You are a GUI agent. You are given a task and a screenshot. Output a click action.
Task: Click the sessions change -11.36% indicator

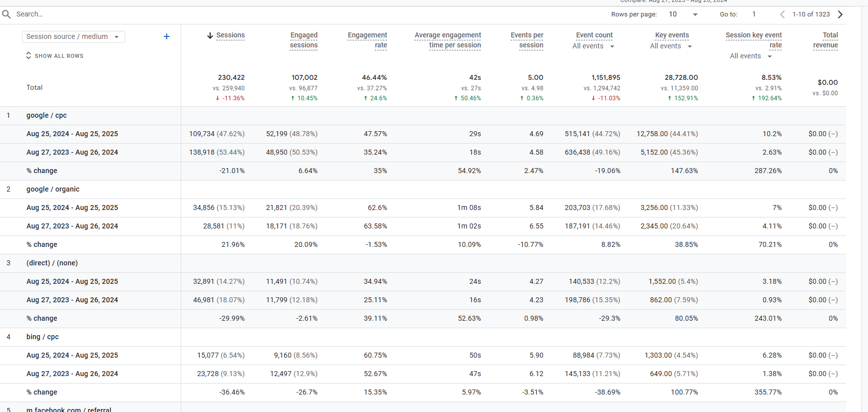tap(230, 98)
